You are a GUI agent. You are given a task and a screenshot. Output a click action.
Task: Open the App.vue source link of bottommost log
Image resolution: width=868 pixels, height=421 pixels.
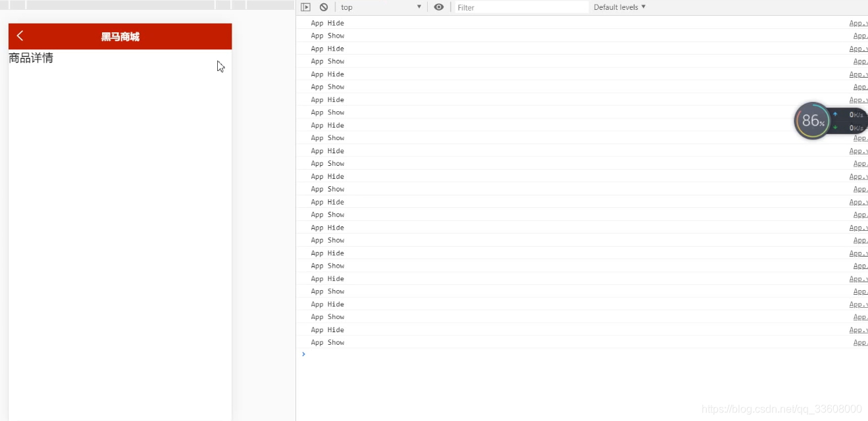[860, 343]
